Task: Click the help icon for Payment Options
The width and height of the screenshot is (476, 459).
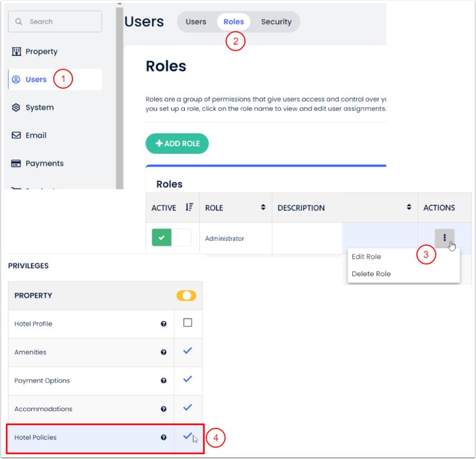Action: click(x=164, y=380)
